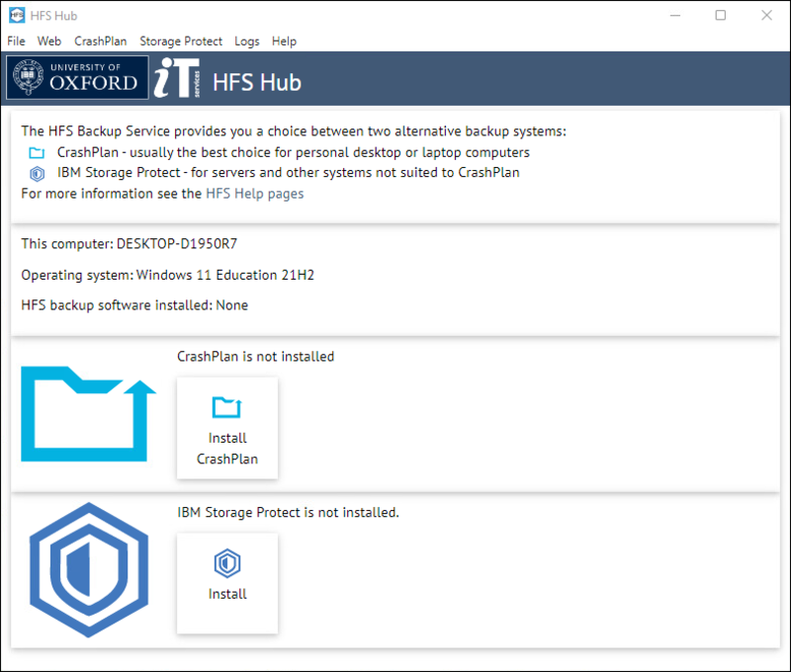Click the hexagon icon inside the Install button

point(227,564)
